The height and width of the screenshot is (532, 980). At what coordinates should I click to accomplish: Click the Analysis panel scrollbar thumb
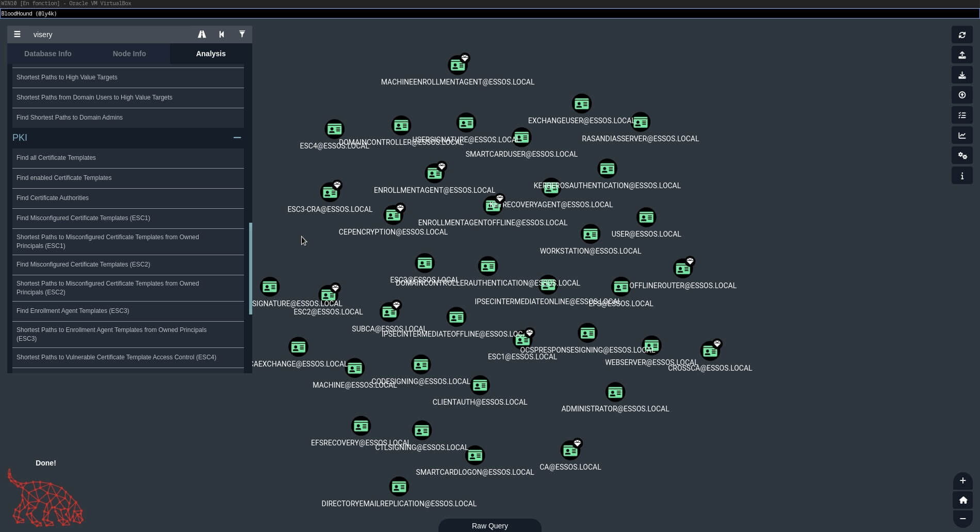tap(251, 269)
